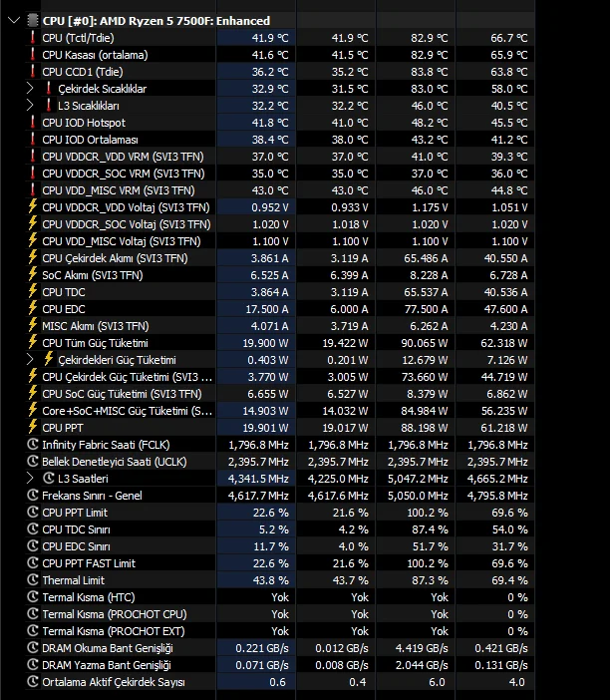This screenshot has height=700, width=610.
Task: Click lightning icon beside CPU PPT
Action: [33, 427]
